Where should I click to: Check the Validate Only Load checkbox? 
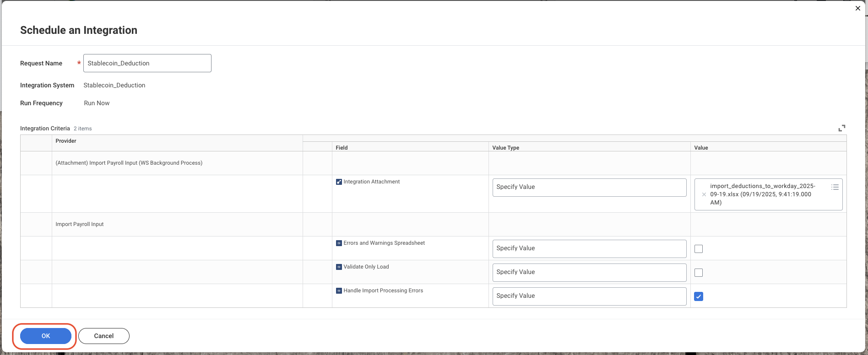(699, 273)
